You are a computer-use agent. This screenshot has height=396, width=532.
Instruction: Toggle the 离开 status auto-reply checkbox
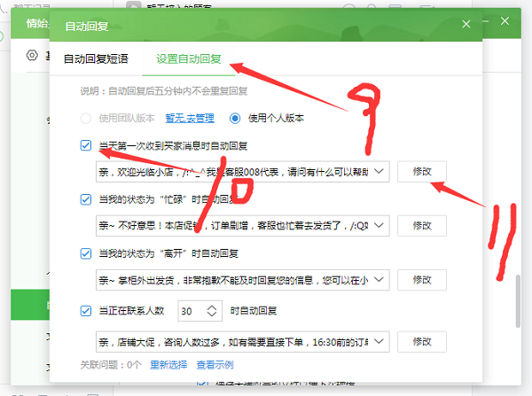click(86, 254)
